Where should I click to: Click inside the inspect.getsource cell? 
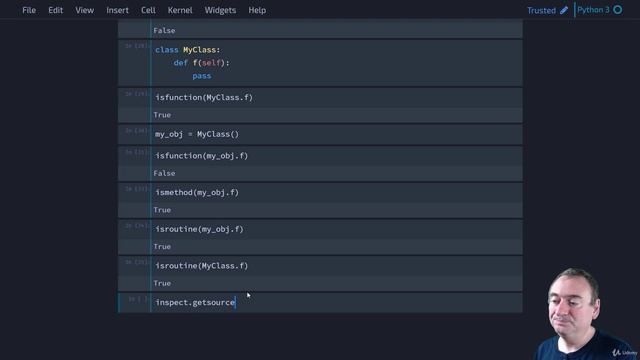tap(337, 302)
